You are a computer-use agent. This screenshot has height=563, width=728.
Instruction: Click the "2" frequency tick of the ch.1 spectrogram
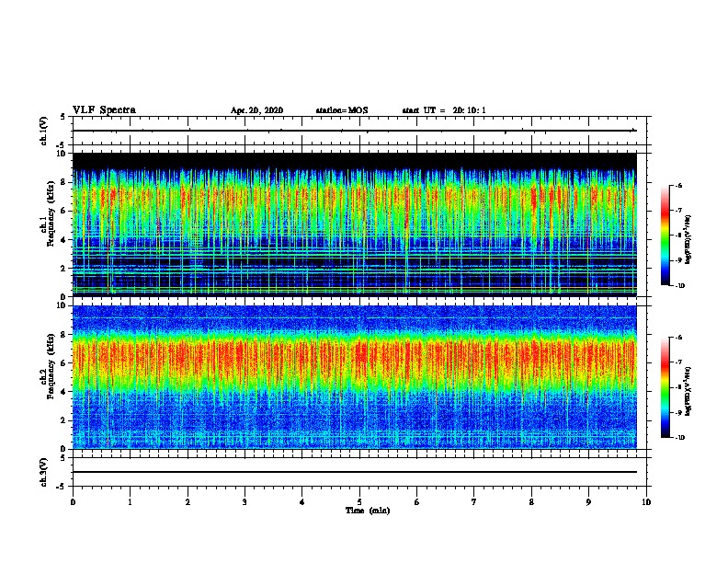64,269
